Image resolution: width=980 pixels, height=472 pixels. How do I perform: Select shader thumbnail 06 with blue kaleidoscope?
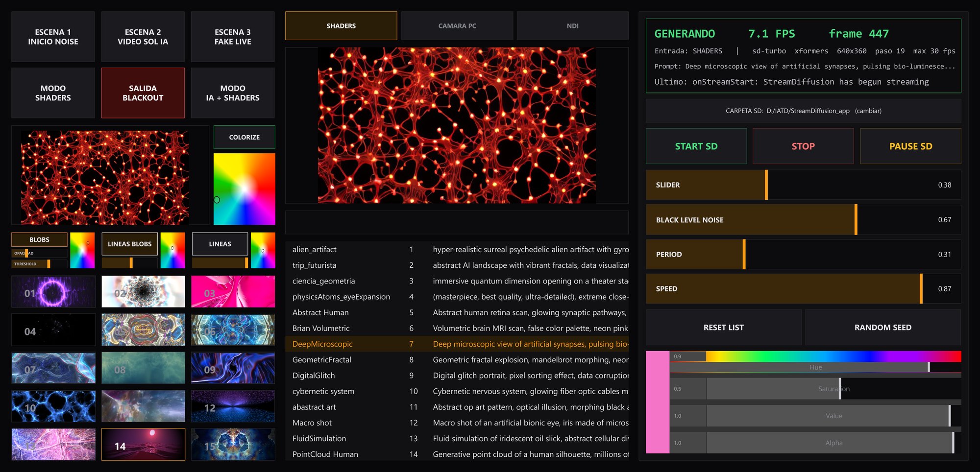click(233, 330)
